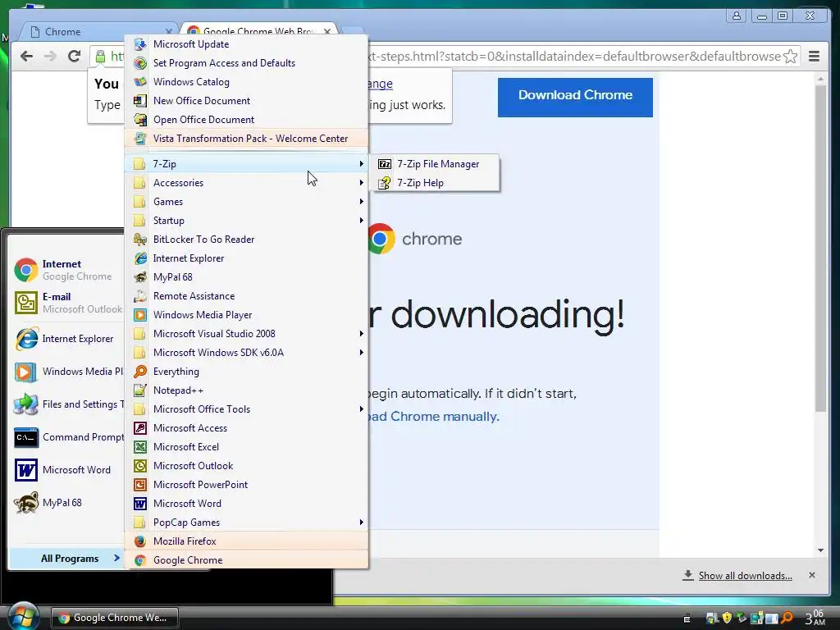Expand Microsoft Office Tools folder
Viewport: 840px width, 630px height.
tap(246, 409)
